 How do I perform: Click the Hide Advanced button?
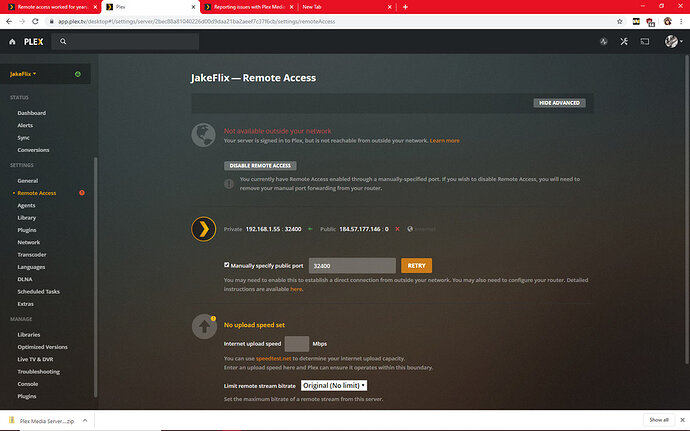pos(559,103)
